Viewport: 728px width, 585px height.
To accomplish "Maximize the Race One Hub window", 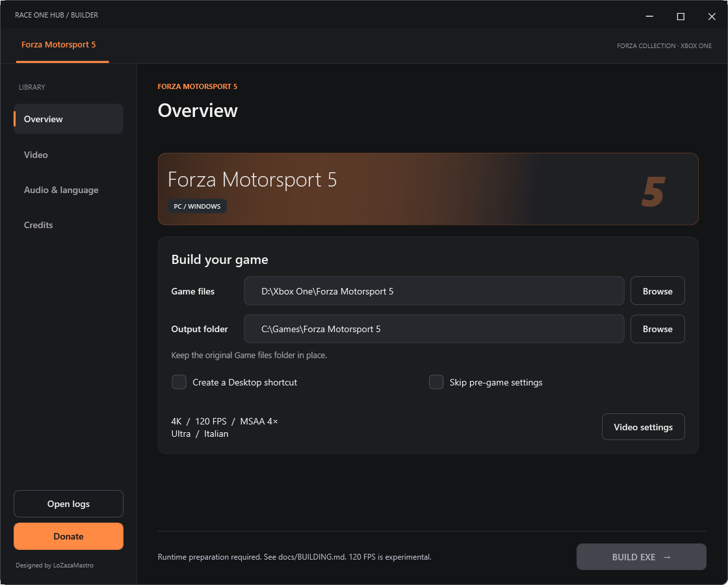I will pos(681,16).
